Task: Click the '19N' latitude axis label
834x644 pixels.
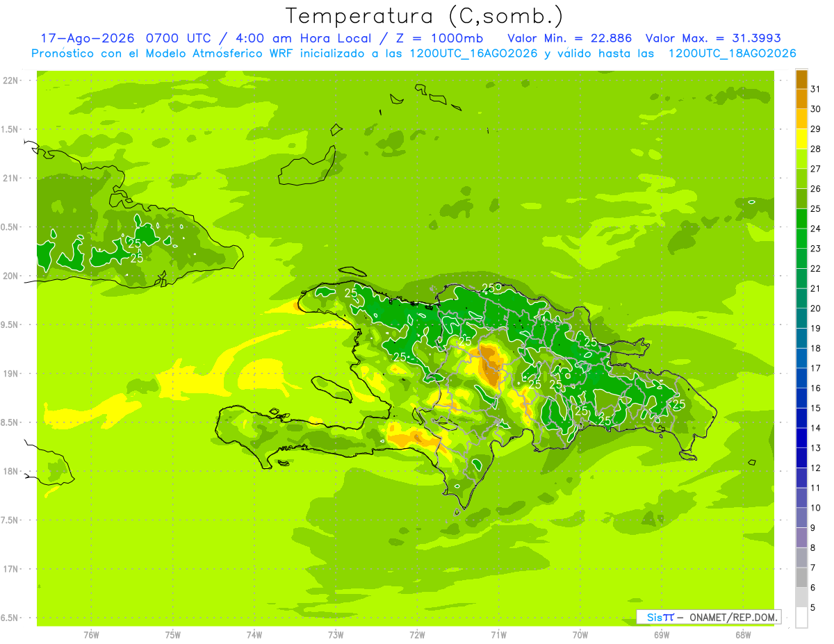Action: 9,374
